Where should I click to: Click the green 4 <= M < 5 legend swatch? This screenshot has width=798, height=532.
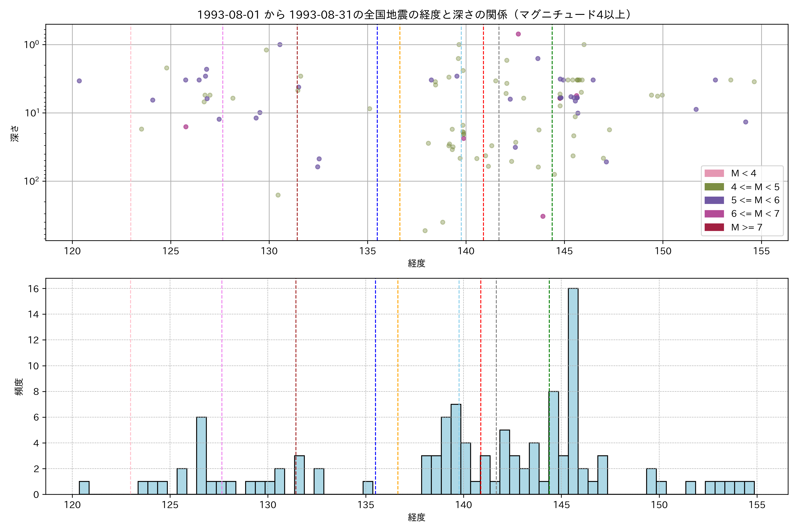coord(714,187)
